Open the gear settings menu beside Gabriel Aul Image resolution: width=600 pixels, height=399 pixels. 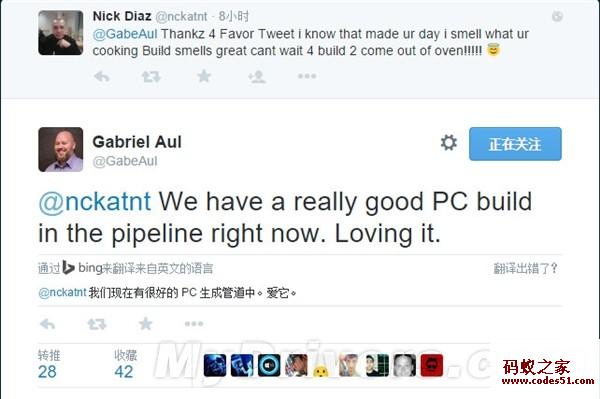pos(448,143)
